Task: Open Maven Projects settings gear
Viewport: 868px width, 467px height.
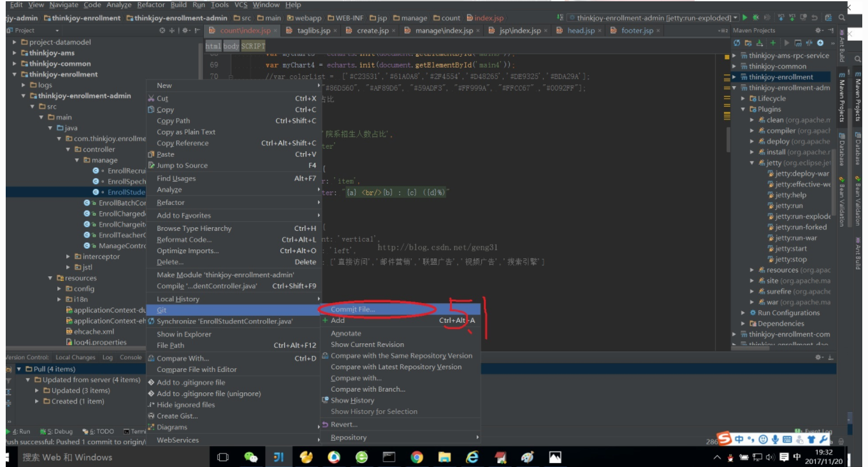Action: [819, 31]
